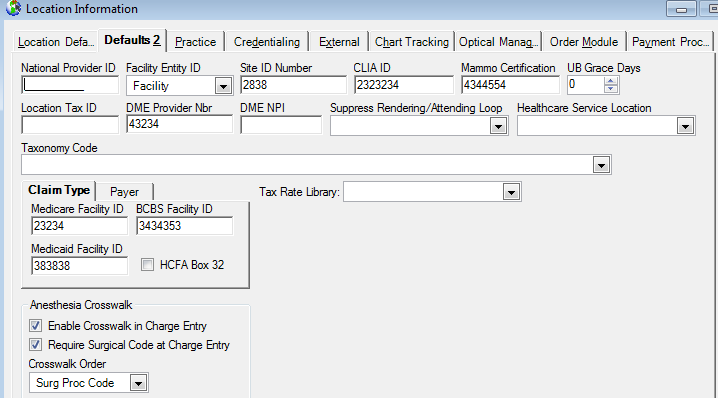The image size is (721, 399).
Task: Uncheck Enable Crosswalk in Charge Entry
Action: pyautogui.click(x=35, y=326)
